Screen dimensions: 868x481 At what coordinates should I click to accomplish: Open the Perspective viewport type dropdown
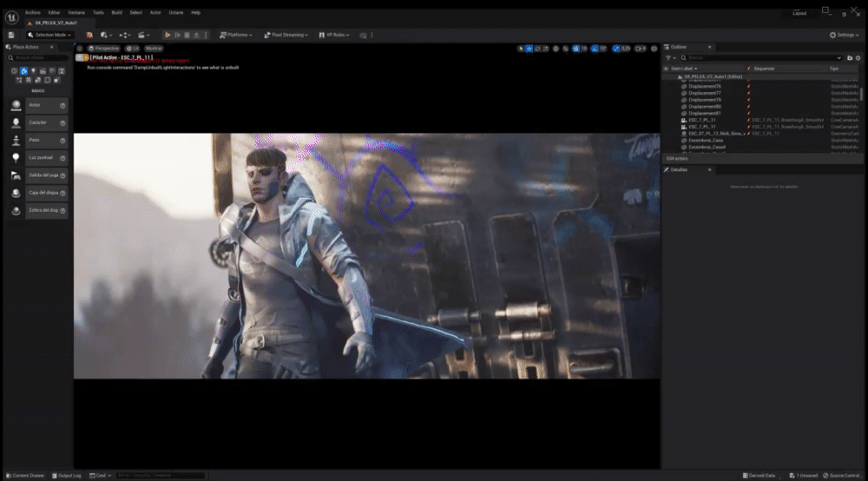tap(103, 48)
